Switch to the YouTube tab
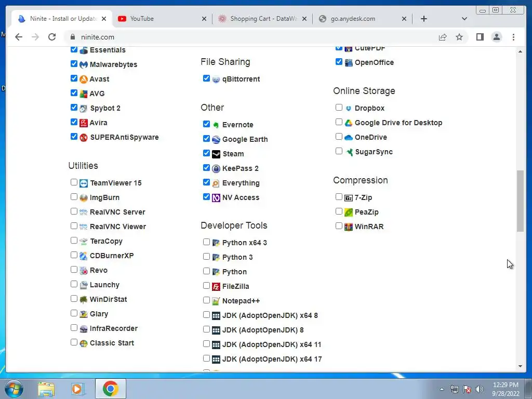 click(162, 19)
